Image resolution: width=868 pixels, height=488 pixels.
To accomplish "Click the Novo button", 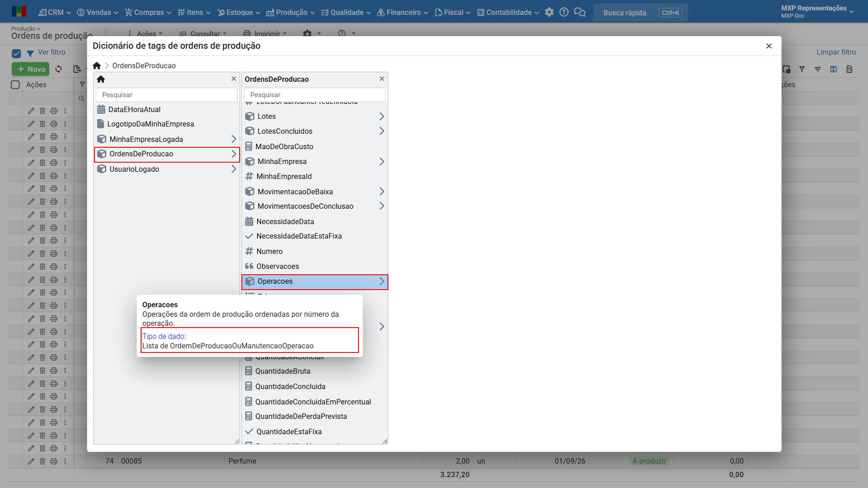I will pyautogui.click(x=31, y=69).
